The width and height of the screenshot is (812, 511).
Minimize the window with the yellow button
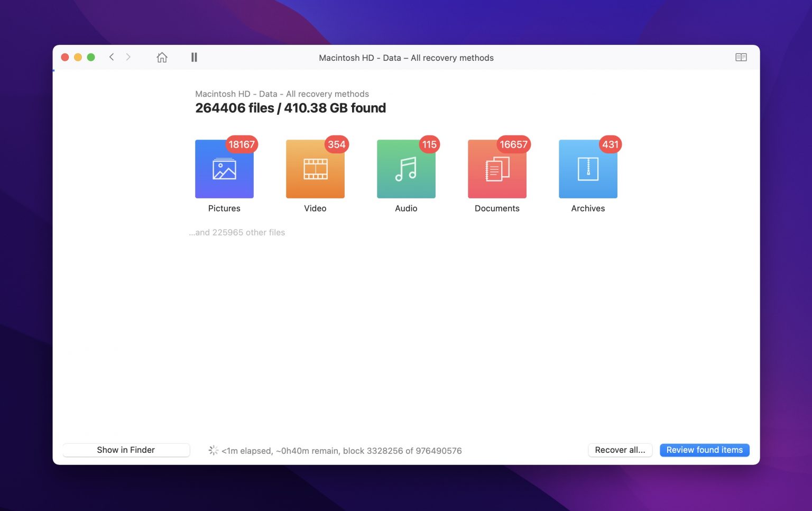pos(78,57)
